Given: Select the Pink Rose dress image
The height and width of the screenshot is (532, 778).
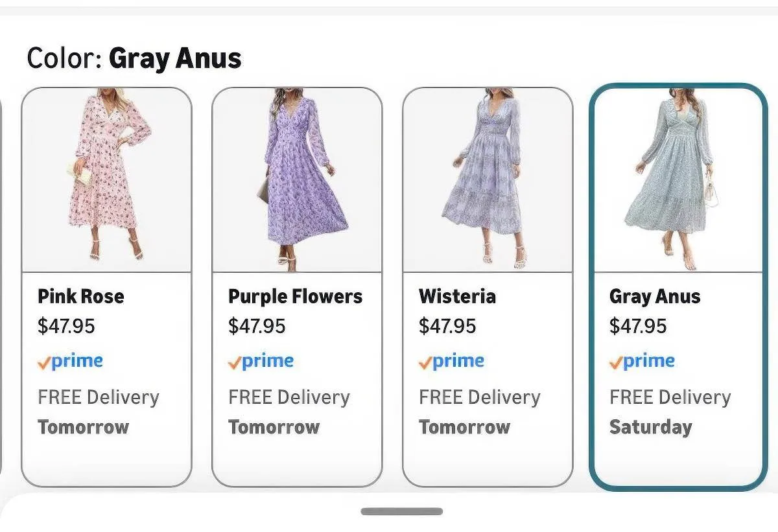Looking at the screenshot, I should point(107,179).
